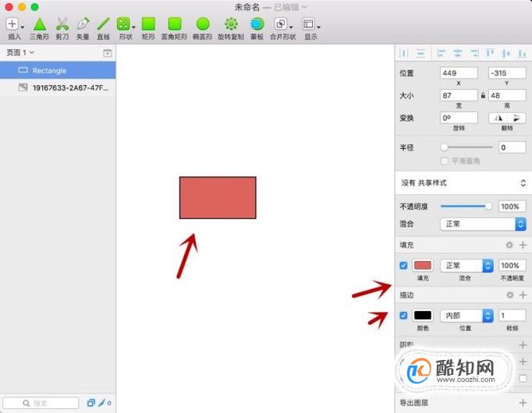The width and height of the screenshot is (532, 413).
Task: Add a new border with plus icon
Action: (523, 295)
